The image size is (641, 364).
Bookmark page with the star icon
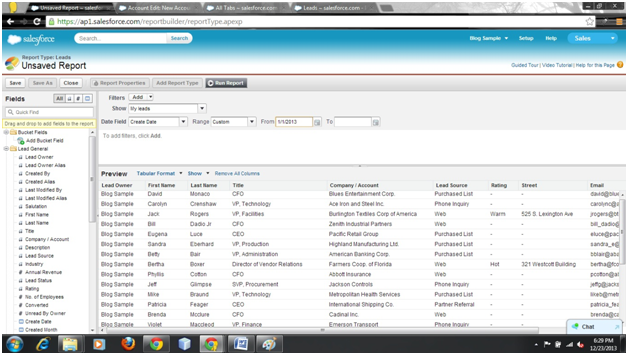click(x=589, y=22)
